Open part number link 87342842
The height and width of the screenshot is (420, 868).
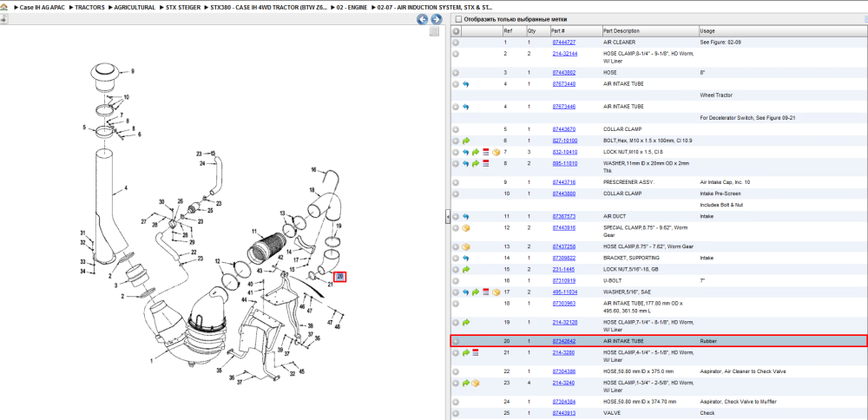tap(564, 341)
